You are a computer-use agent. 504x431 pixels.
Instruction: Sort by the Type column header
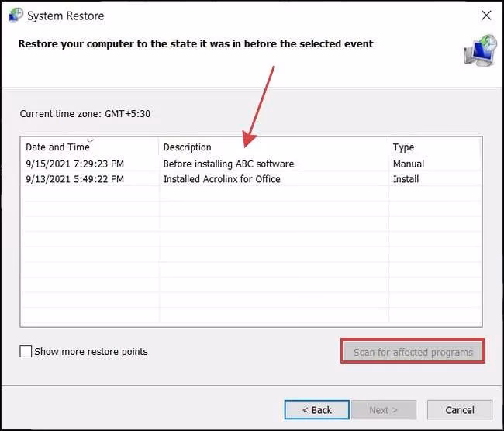[x=403, y=147]
